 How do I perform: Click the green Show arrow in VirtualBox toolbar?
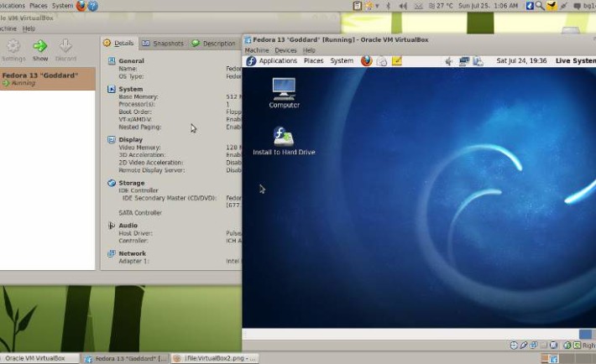(x=40, y=46)
